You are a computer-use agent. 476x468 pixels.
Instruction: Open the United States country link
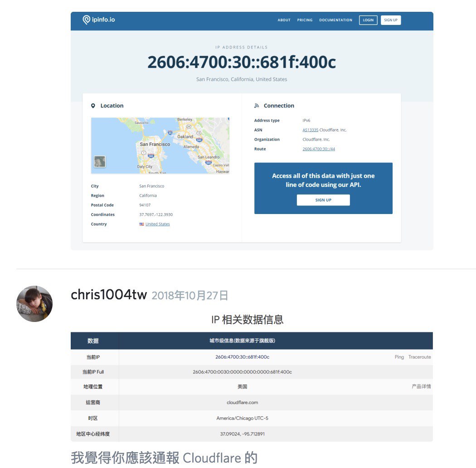157,224
